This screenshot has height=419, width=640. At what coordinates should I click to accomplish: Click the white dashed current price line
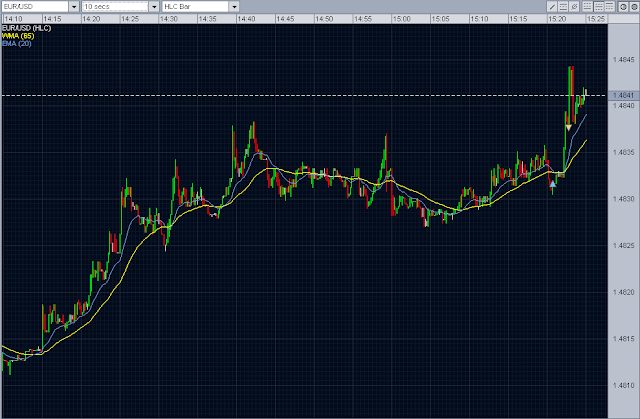[304, 95]
